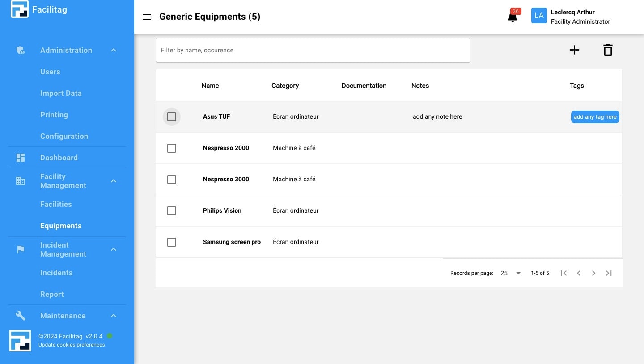Open the notifications bell
Screen dimensions: 644x364
click(513, 17)
